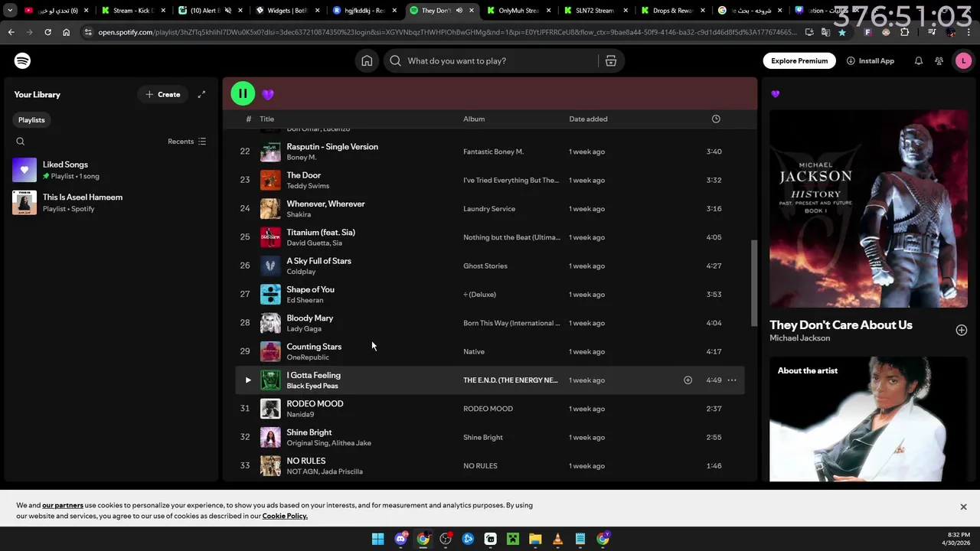
Task: Dismiss the cookie notice
Action: click(x=963, y=507)
